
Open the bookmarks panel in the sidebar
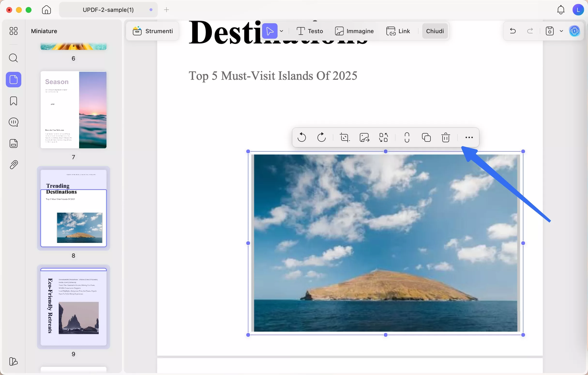tap(14, 101)
